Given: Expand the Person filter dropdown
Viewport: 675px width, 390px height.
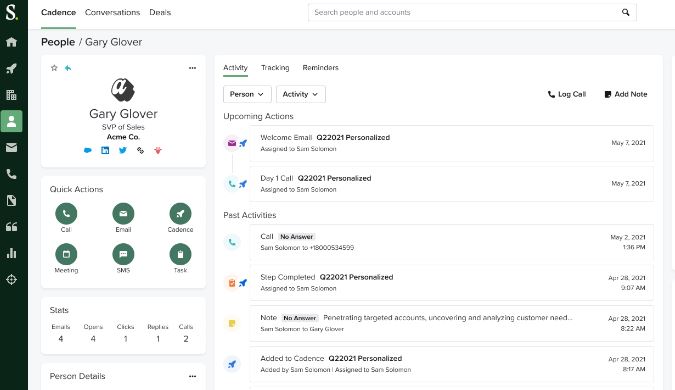Looking at the screenshot, I should [247, 94].
